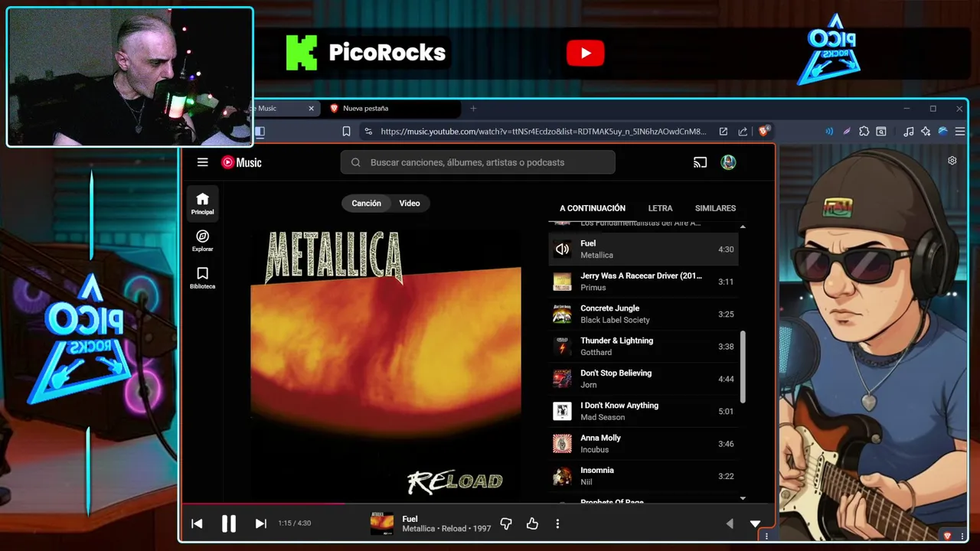The height and width of the screenshot is (551, 980).
Task: Open Biblioteca in the sidebar
Action: (202, 278)
